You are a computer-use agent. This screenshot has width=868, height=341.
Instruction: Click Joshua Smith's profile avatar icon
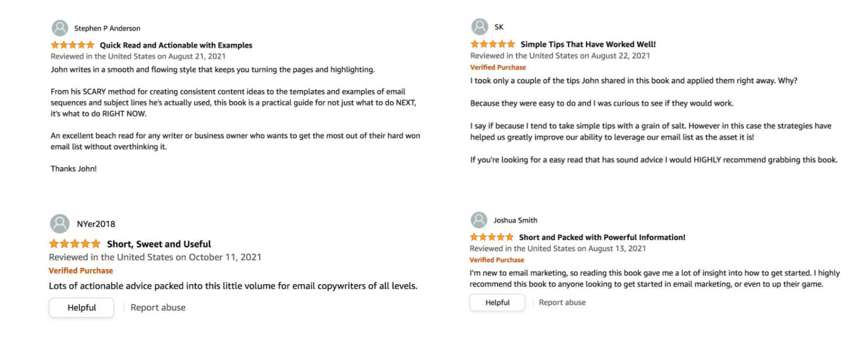pos(478,221)
